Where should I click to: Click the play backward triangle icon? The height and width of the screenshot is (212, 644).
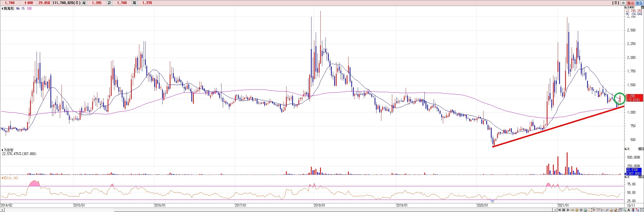click(559, 210)
